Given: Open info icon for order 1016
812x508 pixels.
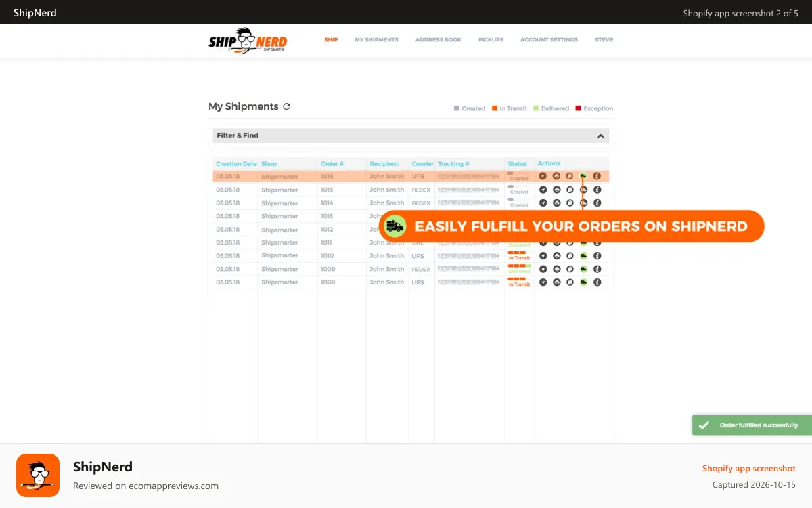Looking at the screenshot, I should (597, 176).
